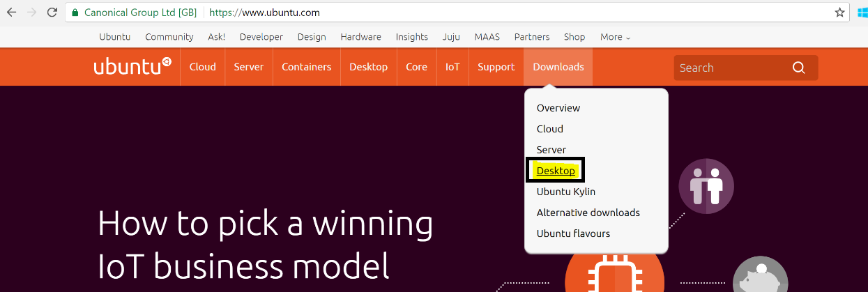
Task: Click the IoT business model headline
Action: pos(266,244)
